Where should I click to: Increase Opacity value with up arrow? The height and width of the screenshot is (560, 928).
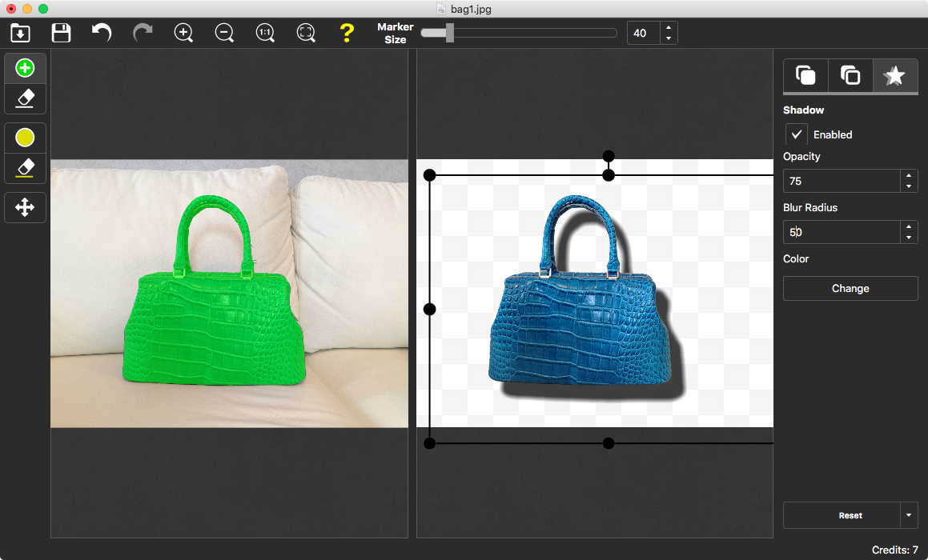click(908, 176)
